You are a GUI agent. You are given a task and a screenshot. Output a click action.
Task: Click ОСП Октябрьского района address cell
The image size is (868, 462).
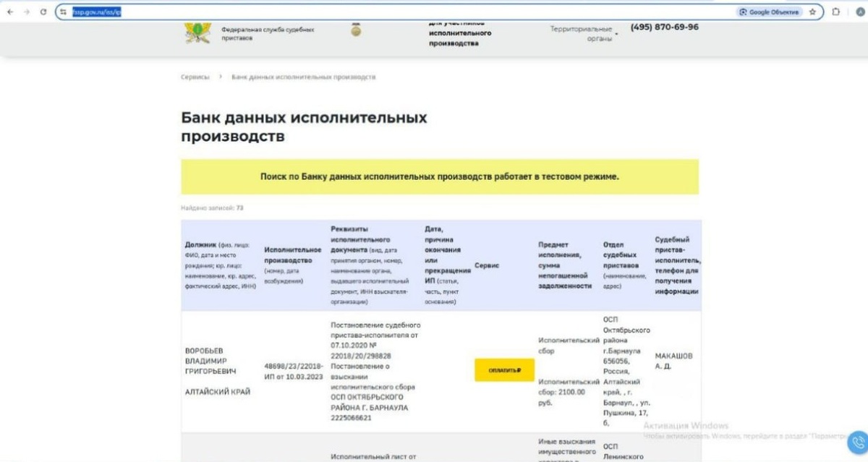626,371
